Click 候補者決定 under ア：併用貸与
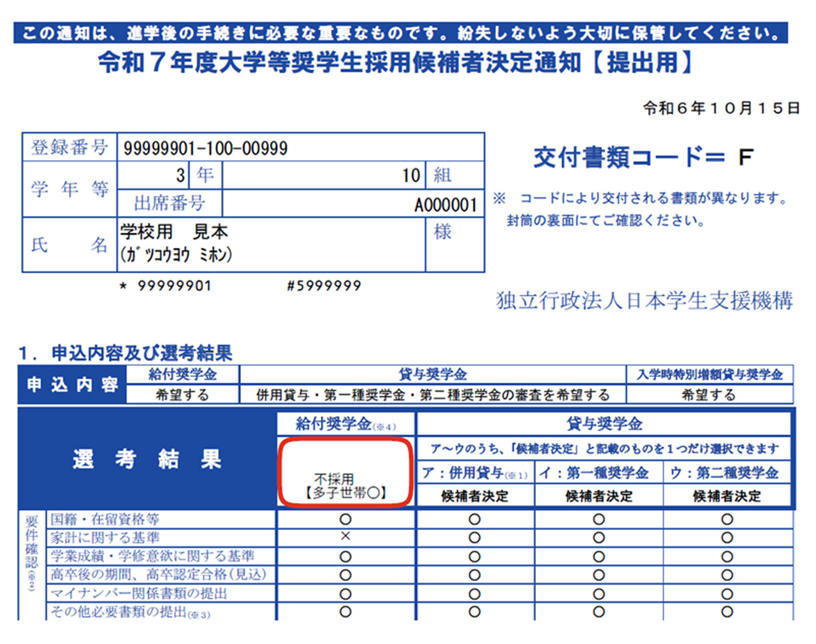This screenshot has height=644, width=816. (474, 496)
